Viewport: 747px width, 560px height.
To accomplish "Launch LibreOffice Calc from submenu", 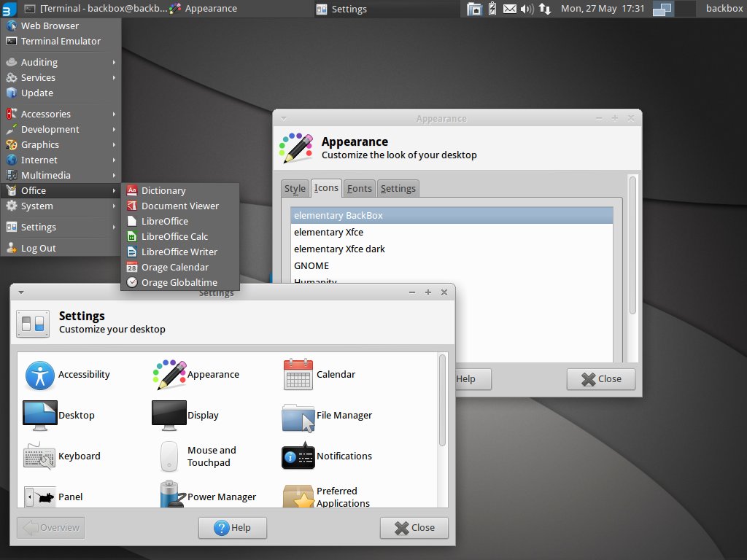I will coord(180,236).
